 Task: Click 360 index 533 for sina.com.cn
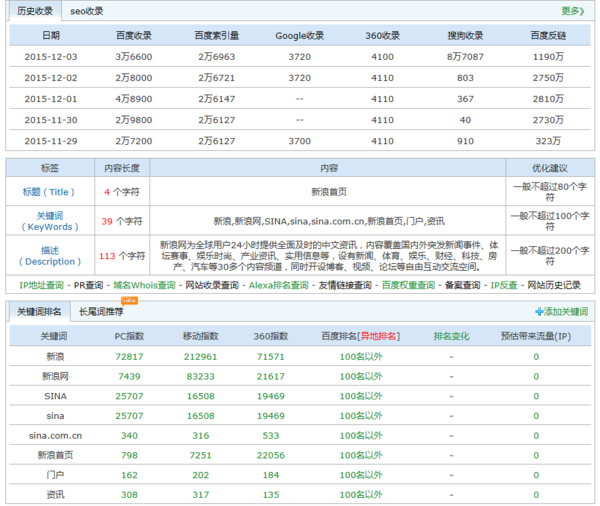[x=271, y=436]
